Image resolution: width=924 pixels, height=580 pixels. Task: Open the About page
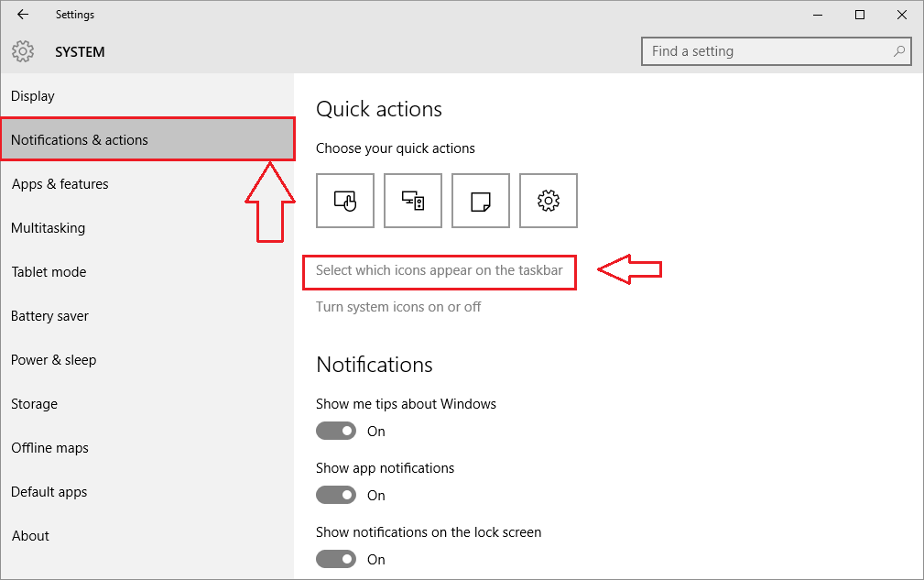coord(147,536)
